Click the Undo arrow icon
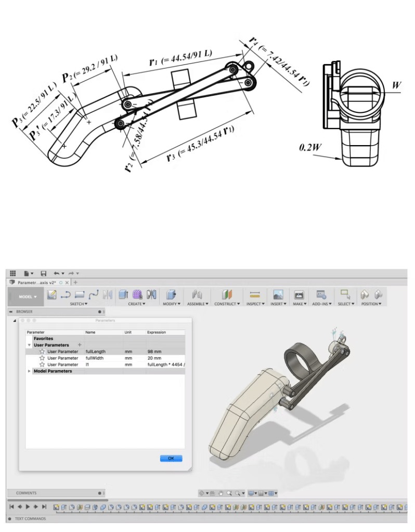Viewport: 415px width, 532px height. tap(57, 273)
